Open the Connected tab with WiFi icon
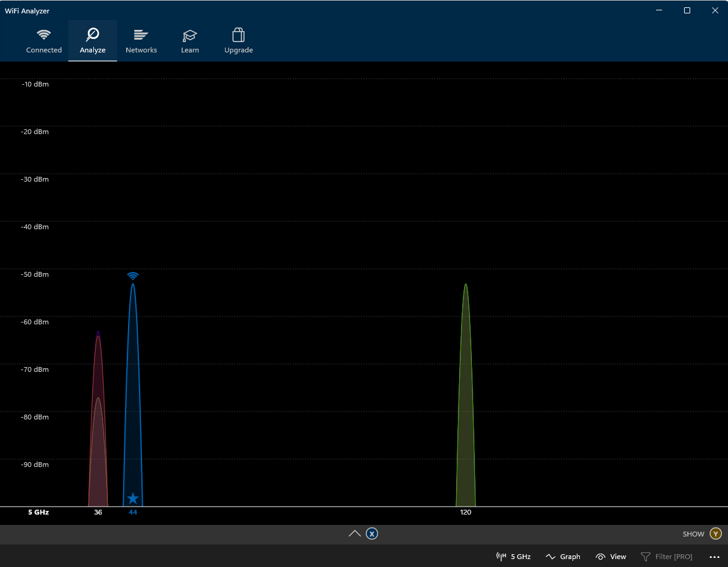Screen dimensions: 728x567 [44, 41]
